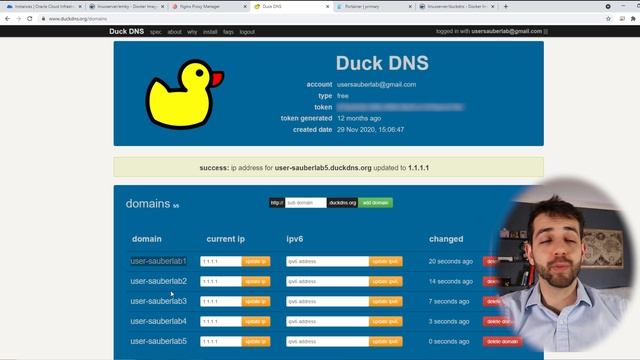Screen dimensions: 640x360
Task: Open the why page link
Action: (x=192, y=32)
